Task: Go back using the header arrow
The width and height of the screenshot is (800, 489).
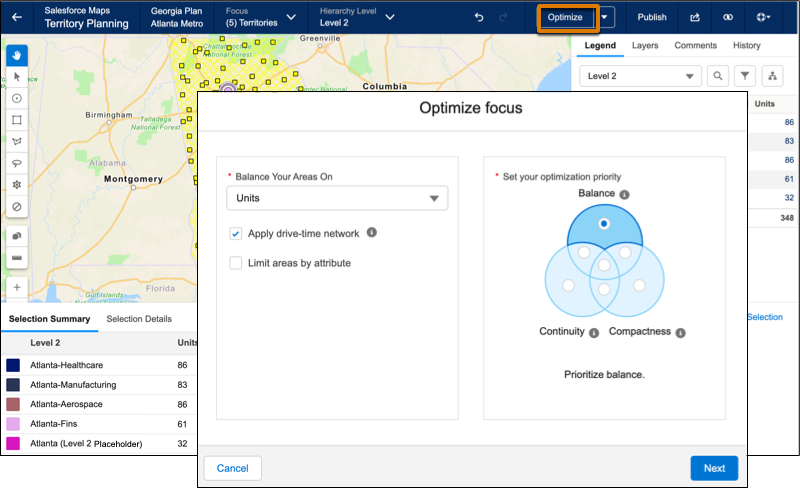Action: (17, 17)
